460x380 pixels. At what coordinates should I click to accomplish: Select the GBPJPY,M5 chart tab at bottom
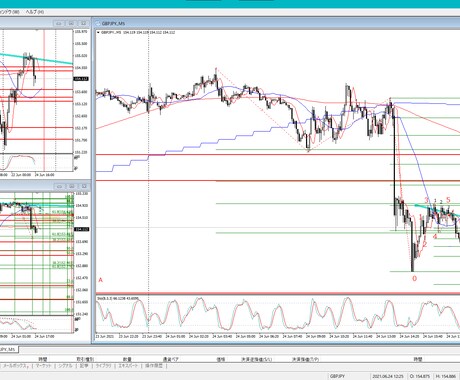9,349
